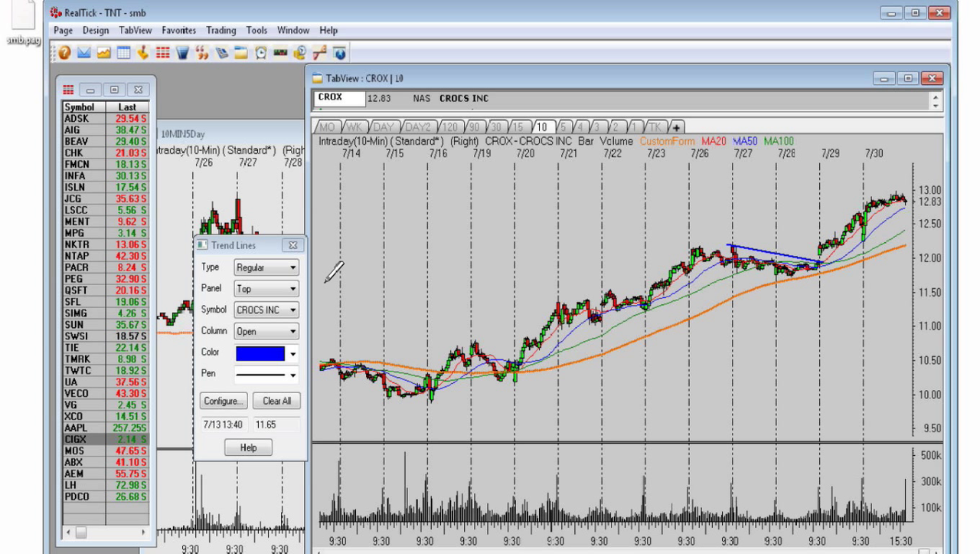The width and height of the screenshot is (980, 554).
Task: Click the yellow folder toolbar icon
Action: 241,53
